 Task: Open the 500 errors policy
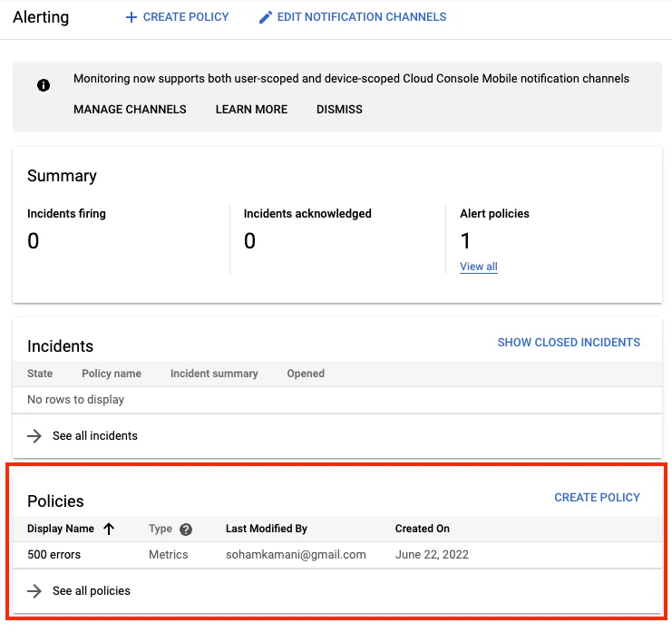click(x=53, y=555)
